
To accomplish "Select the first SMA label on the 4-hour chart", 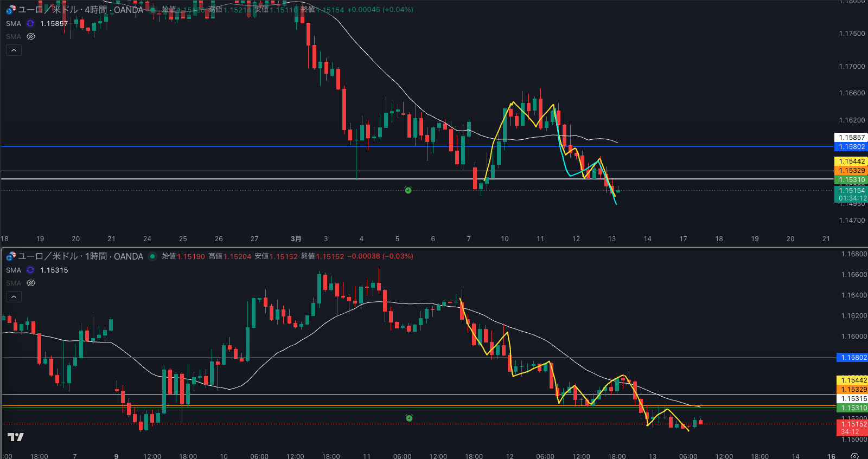I will tap(14, 23).
